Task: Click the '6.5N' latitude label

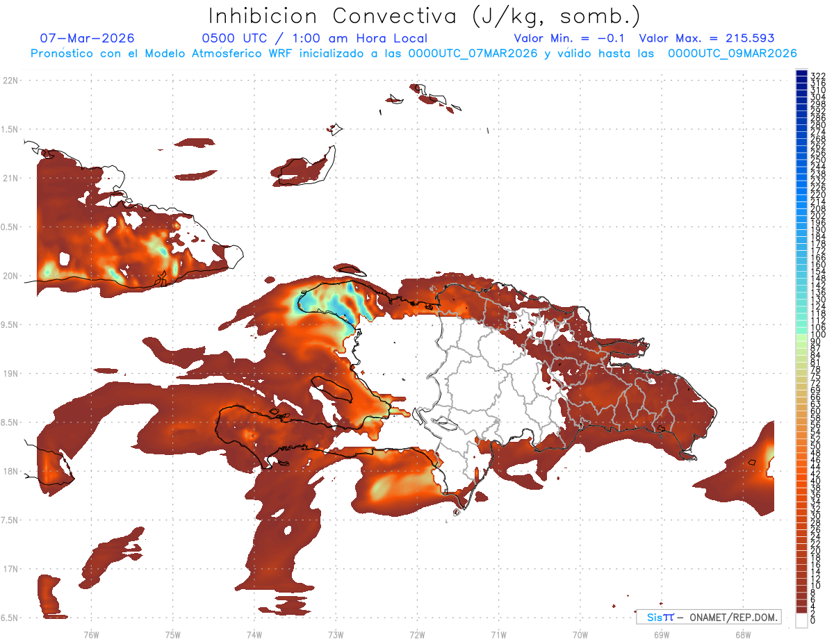Action: [x=10, y=618]
